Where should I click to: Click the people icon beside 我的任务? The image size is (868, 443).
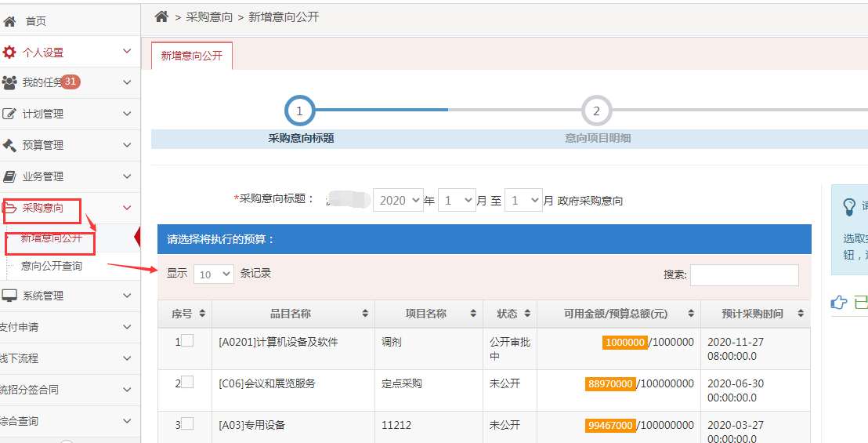point(9,82)
